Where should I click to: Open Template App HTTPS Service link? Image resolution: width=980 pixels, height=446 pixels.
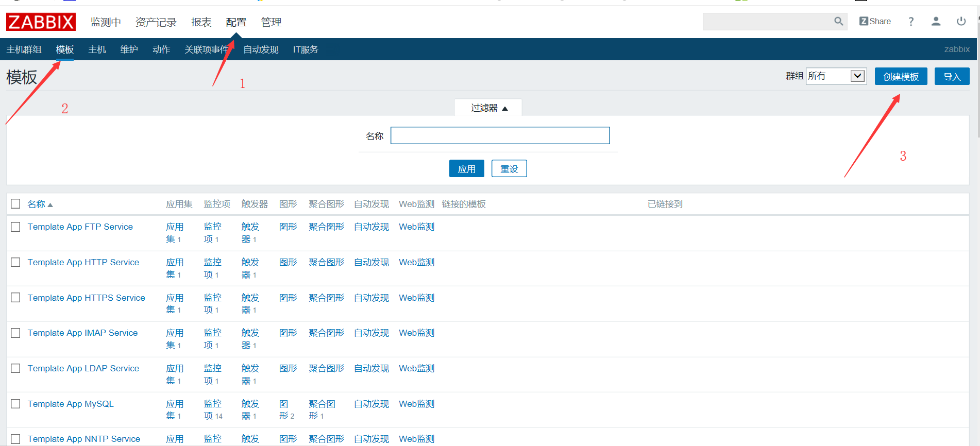coord(87,298)
